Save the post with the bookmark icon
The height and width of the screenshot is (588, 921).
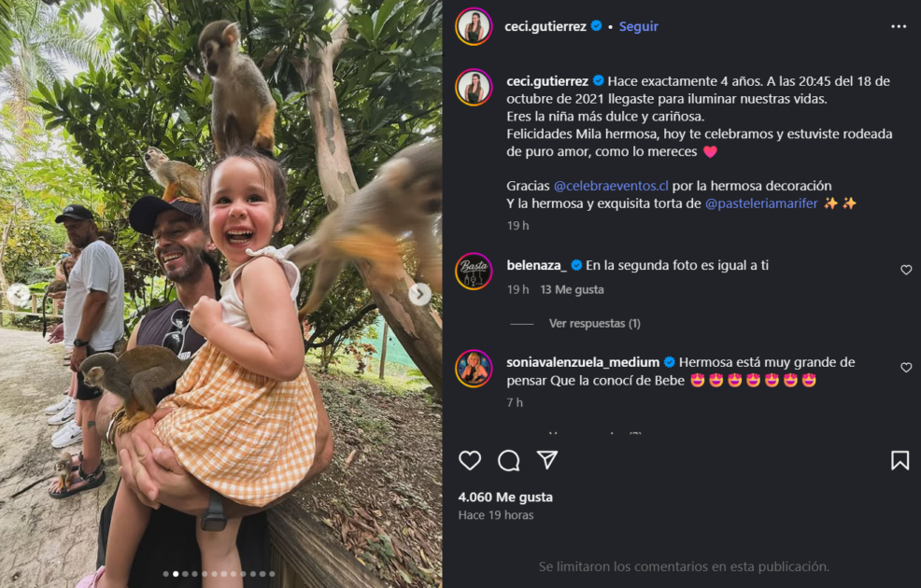(x=900, y=460)
